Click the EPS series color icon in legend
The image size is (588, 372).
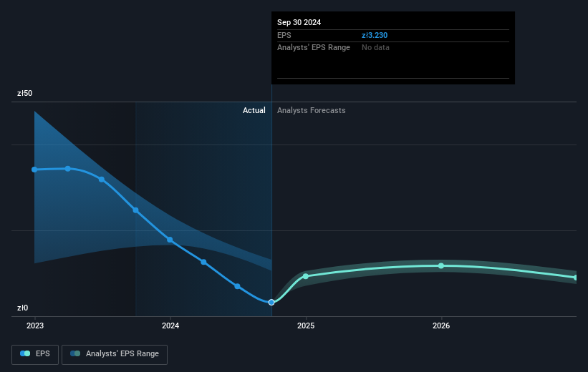25,353
